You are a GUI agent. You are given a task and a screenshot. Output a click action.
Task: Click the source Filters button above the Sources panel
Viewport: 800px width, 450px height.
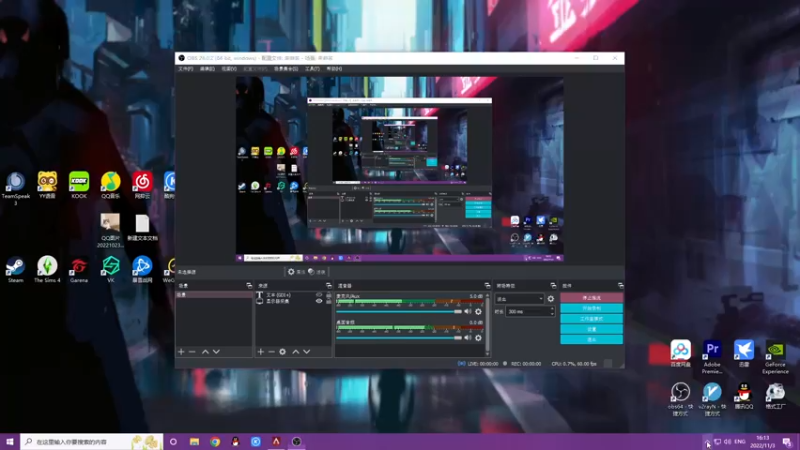pyautogui.click(x=317, y=272)
